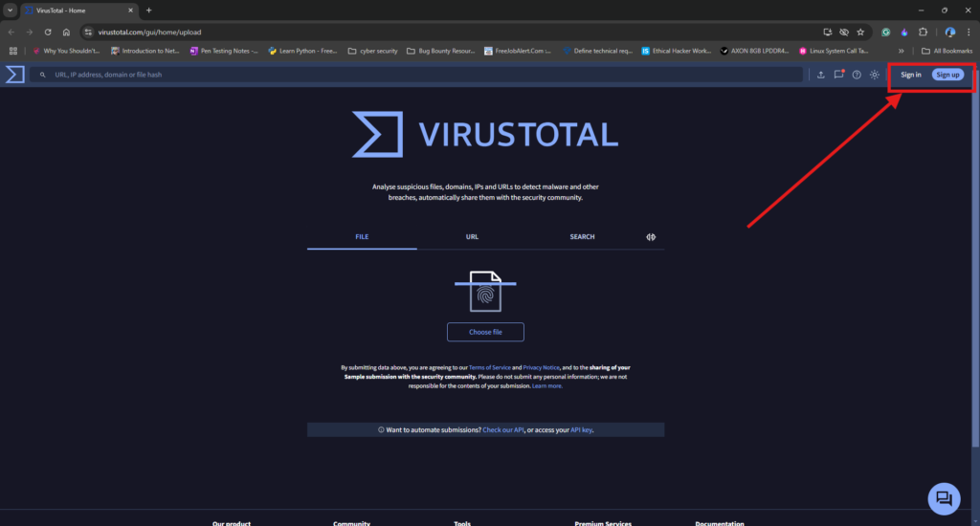Open the notifications flag icon
The width and height of the screenshot is (980, 526).
(838, 75)
